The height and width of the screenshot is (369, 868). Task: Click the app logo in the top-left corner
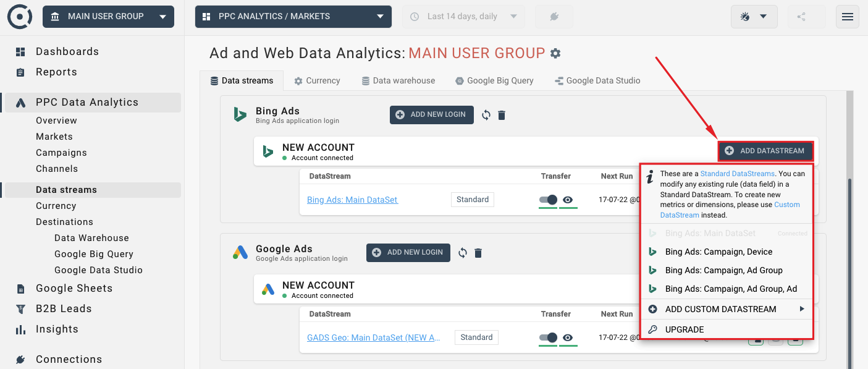(x=20, y=17)
